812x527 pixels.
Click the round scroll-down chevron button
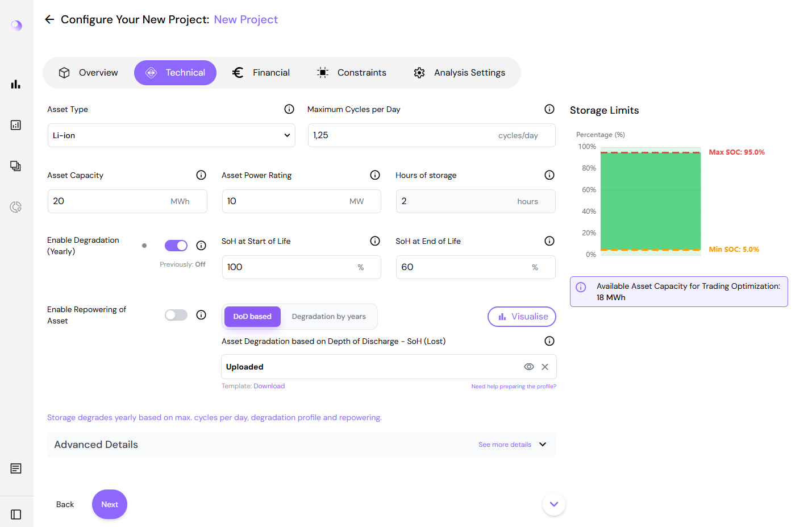[554, 504]
